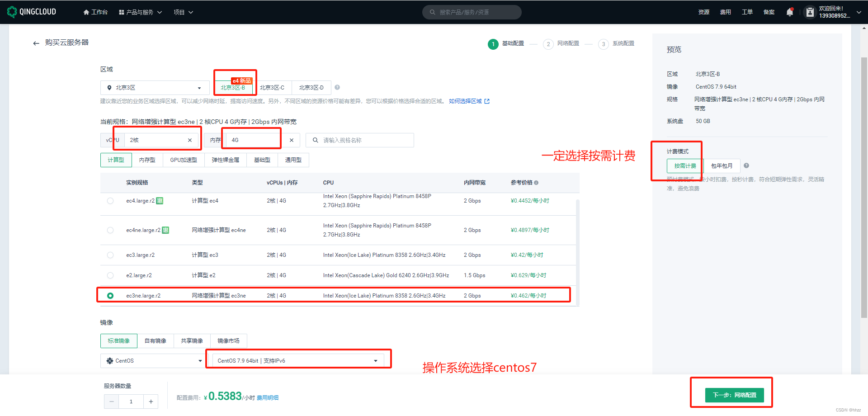Viewport: 868px width, 416px height.
Task: Choose 自有镜像 image tab
Action: (x=156, y=341)
